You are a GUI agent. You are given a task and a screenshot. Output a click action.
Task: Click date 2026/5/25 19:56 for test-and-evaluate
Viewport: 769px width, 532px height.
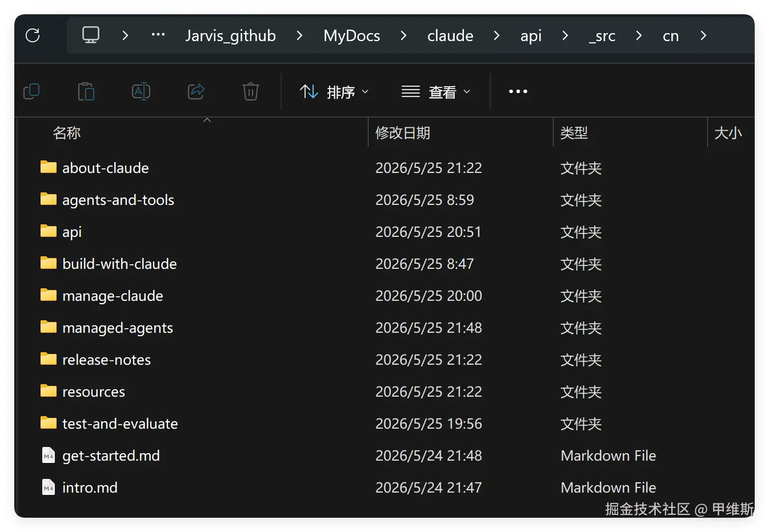coord(428,424)
